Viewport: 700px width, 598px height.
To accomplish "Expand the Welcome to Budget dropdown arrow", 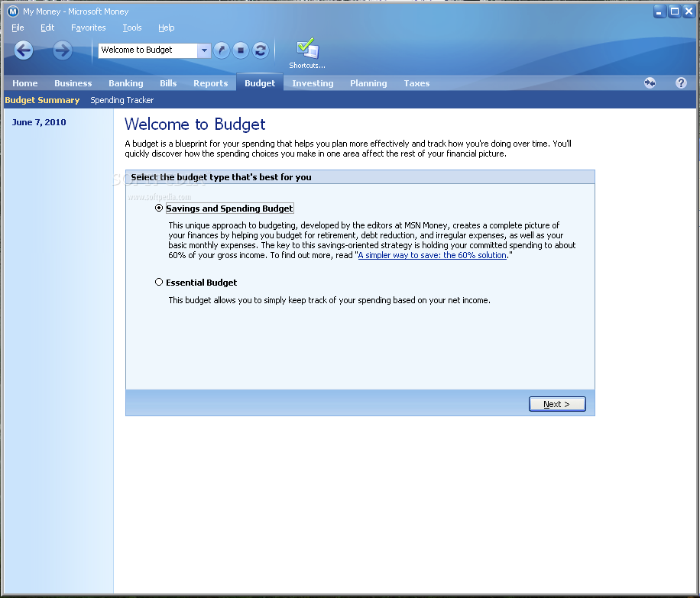I will (x=204, y=50).
